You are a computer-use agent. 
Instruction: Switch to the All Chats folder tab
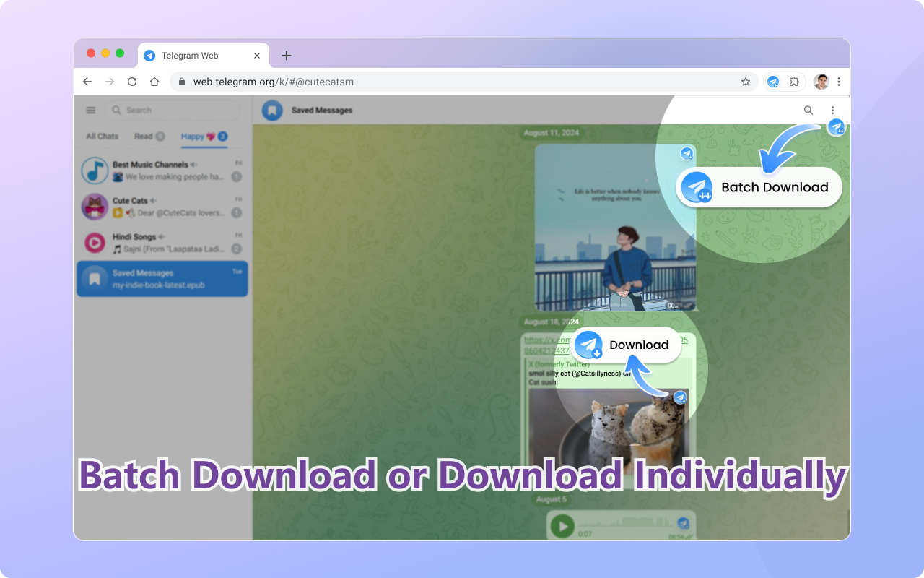[x=103, y=137]
